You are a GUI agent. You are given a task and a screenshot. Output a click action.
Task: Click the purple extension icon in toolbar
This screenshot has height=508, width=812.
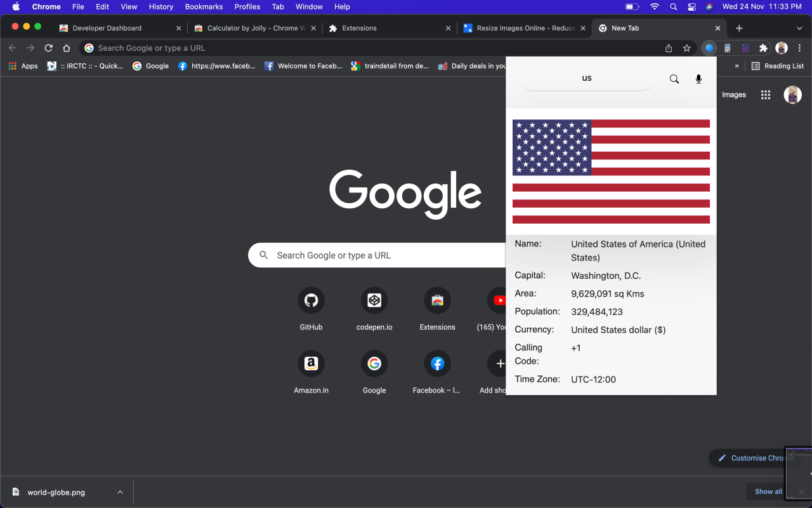tap(745, 48)
